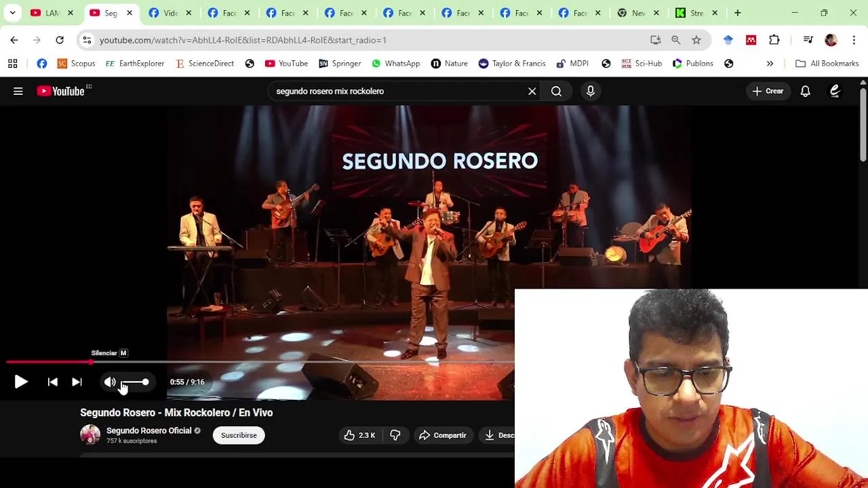This screenshot has height=488, width=868.
Task: Bookmark this page with star icon
Action: tap(696, 40)
